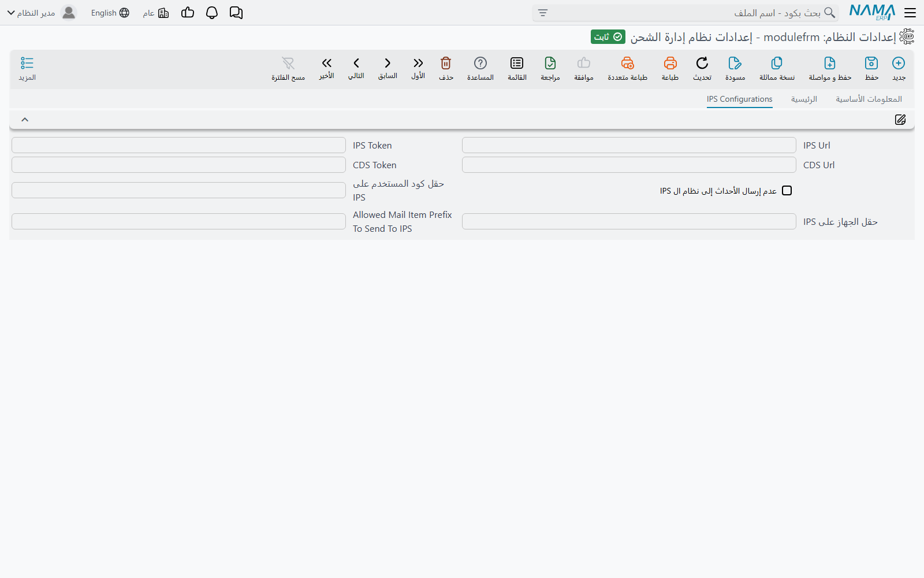The height and width of the screenshot is (578, 924).
Task: Select the IPS Configurations tab
Action: pyautogui.click(x=740, y=99)
